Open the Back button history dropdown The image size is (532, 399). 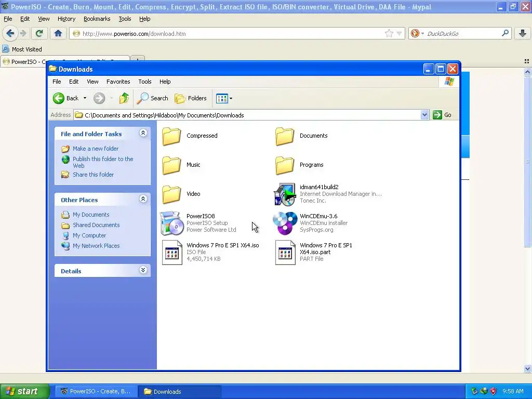coord(85,98)
